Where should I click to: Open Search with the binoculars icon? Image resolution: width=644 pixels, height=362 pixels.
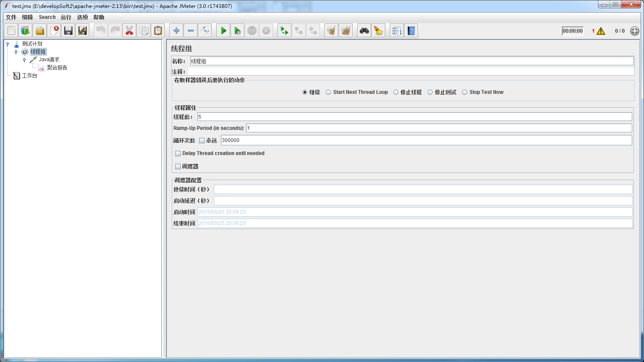coord(364,31)
